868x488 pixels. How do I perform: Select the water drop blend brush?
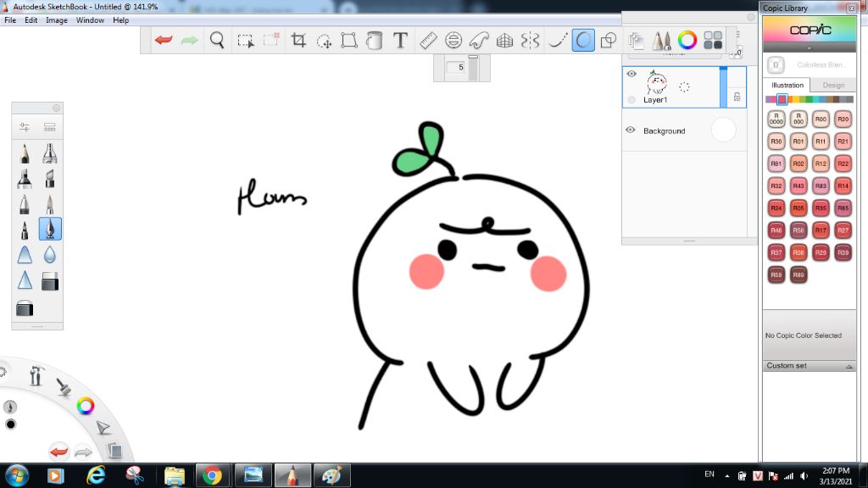[x=50, y=254]
